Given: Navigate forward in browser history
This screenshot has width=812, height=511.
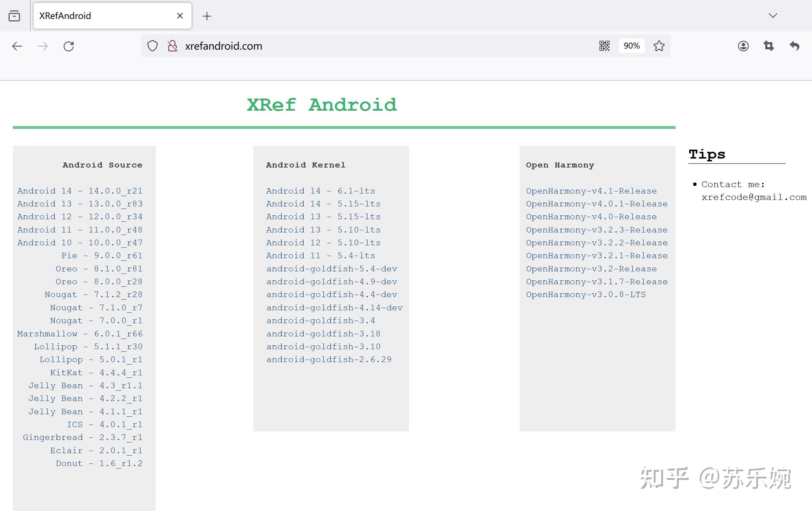Looking at the screenshot, I should pos(43,46).
